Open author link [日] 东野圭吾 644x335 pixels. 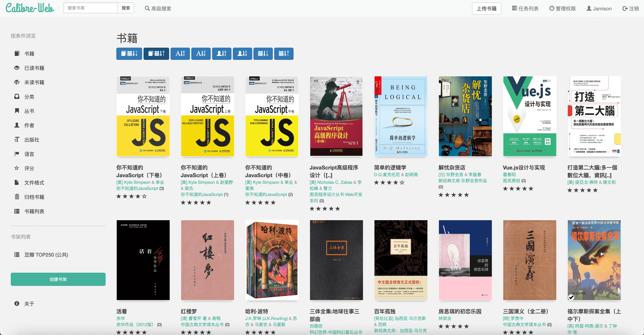451,175
